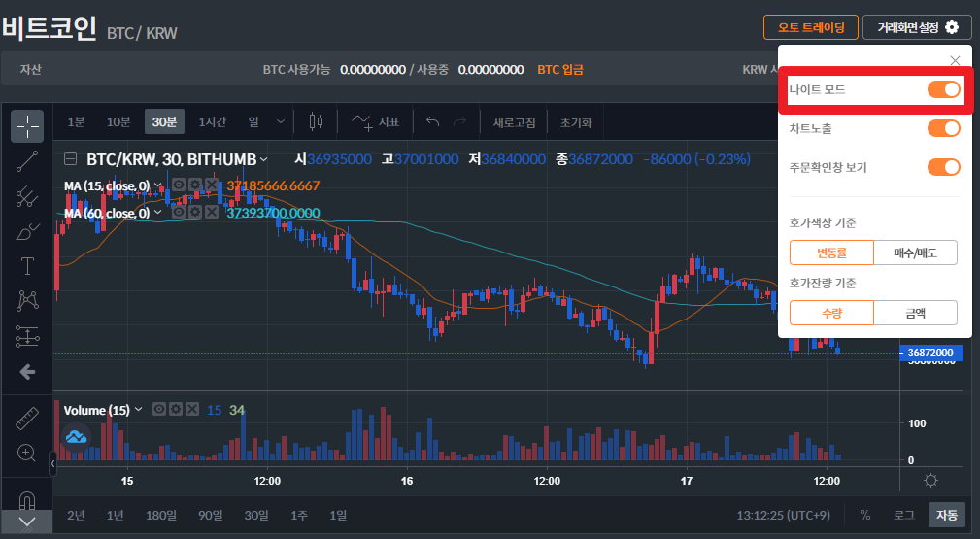
Task: Click the 36872000 current price label
Action: coord(930,353)
